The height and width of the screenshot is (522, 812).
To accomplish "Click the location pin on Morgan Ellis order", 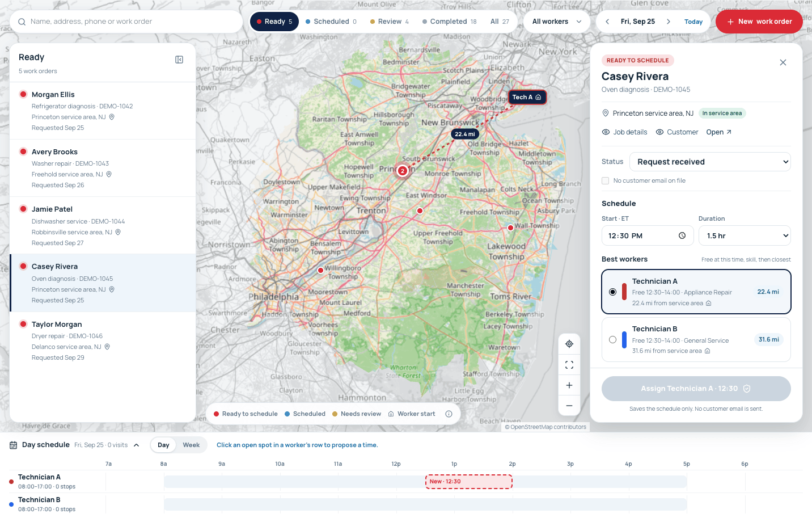I will click(x=112, y=117).
